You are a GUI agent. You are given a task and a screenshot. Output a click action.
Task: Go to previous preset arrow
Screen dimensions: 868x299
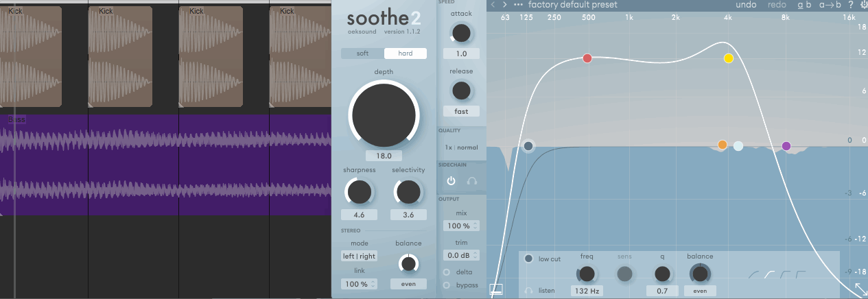coord(493,4)
